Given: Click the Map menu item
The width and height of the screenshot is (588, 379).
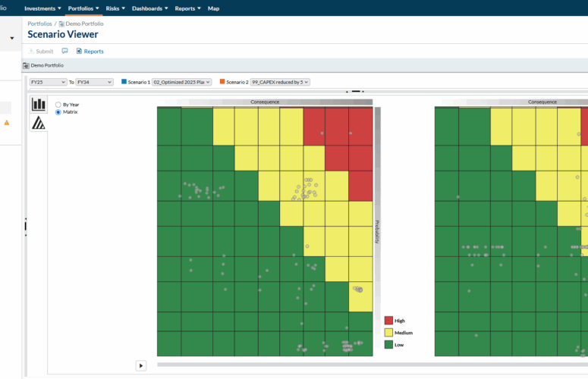Looking at the screenshot, I should coord(213,8).
